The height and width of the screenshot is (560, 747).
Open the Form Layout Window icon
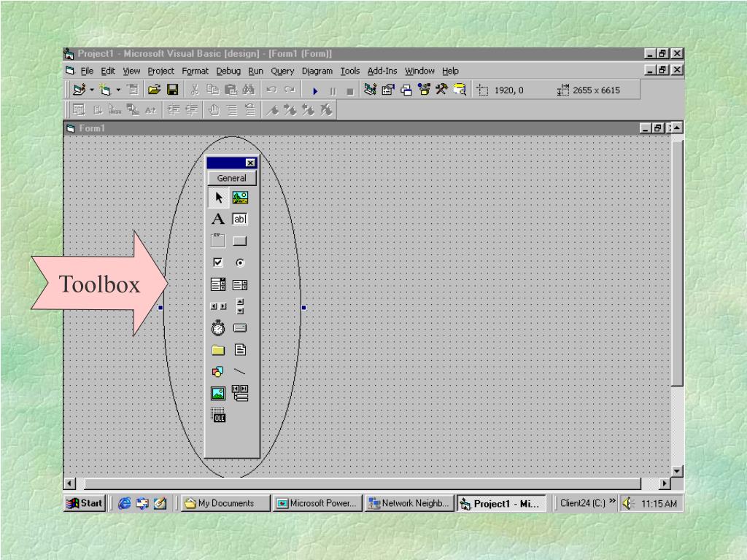pyautogui.click(x=406, y=90)
